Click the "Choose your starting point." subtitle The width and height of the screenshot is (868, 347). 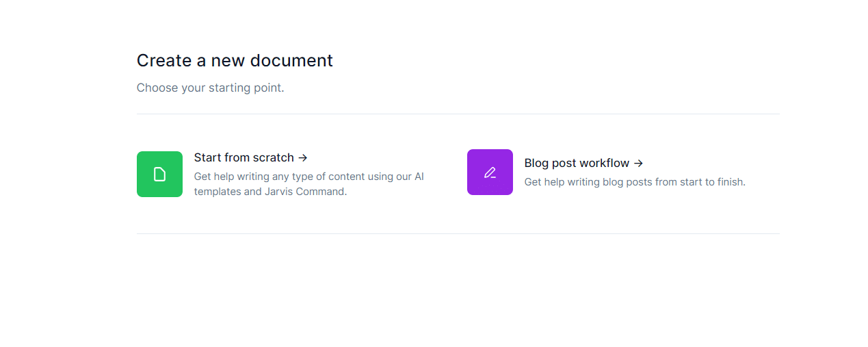[210, 88]
